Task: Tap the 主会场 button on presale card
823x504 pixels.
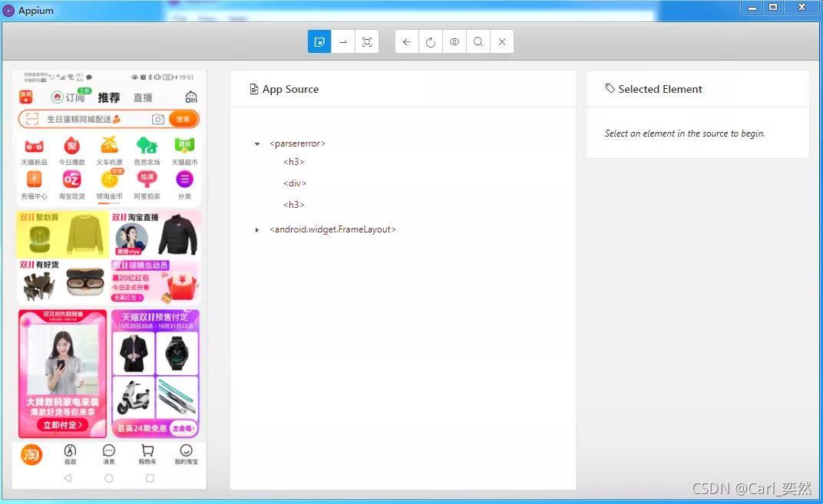Action: pos(183,429)
